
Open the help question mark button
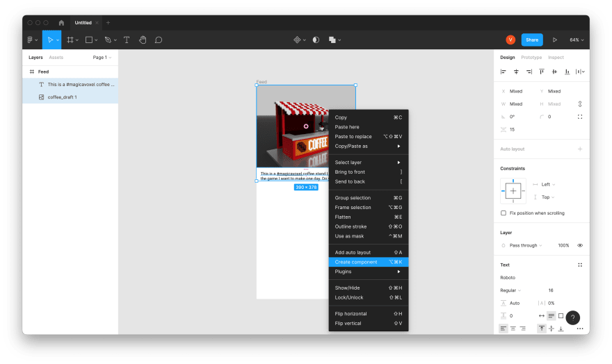click(x=572, y=317)
